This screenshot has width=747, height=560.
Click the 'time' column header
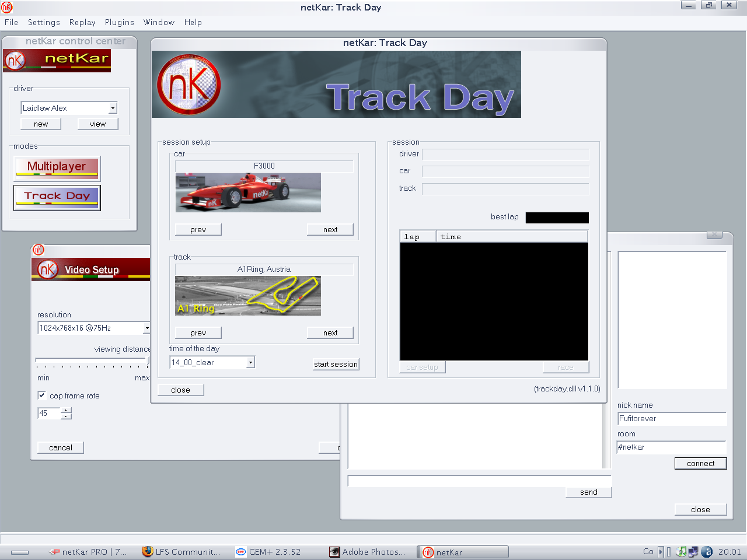click(512, 237)
